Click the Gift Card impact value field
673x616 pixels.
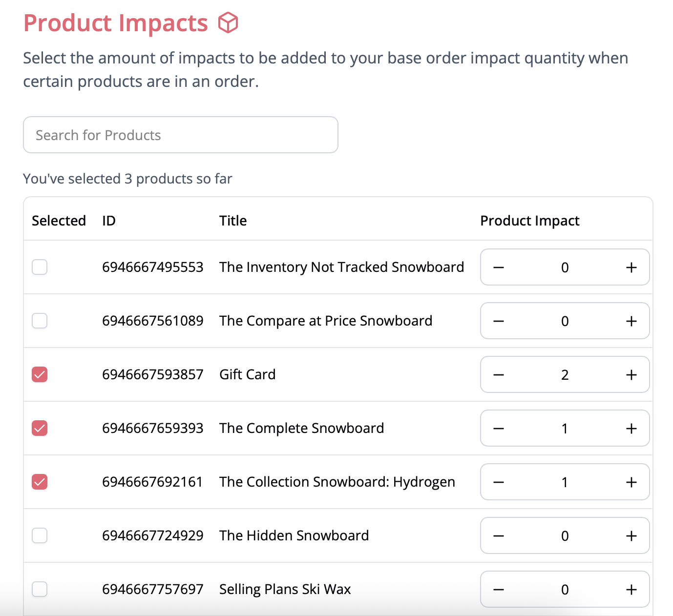click(x=565, y=375)
